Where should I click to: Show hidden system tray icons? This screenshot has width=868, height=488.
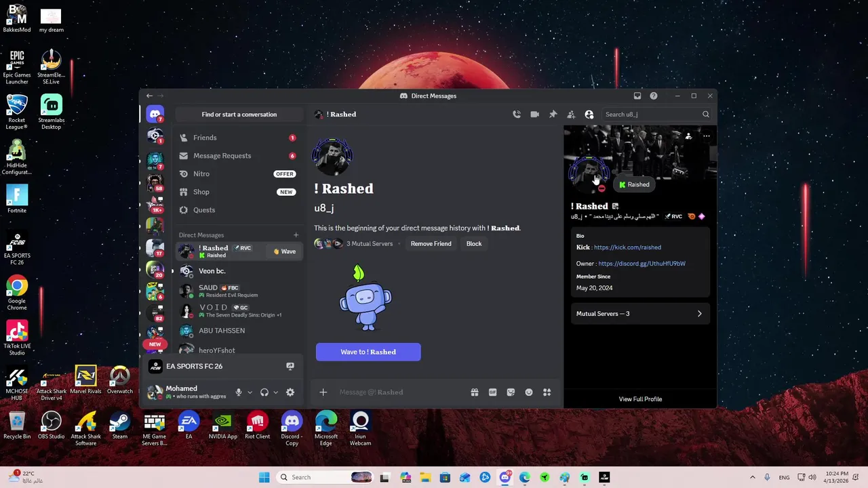(x=752, y=477)
